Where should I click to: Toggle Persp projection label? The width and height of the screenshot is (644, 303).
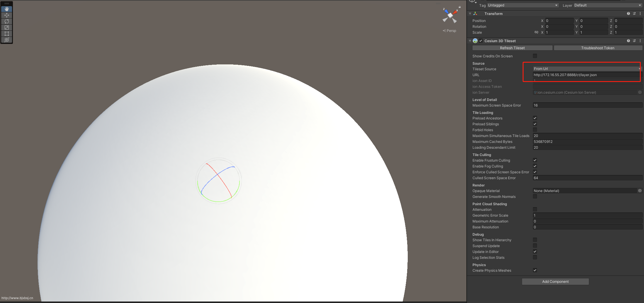(449, 31)
